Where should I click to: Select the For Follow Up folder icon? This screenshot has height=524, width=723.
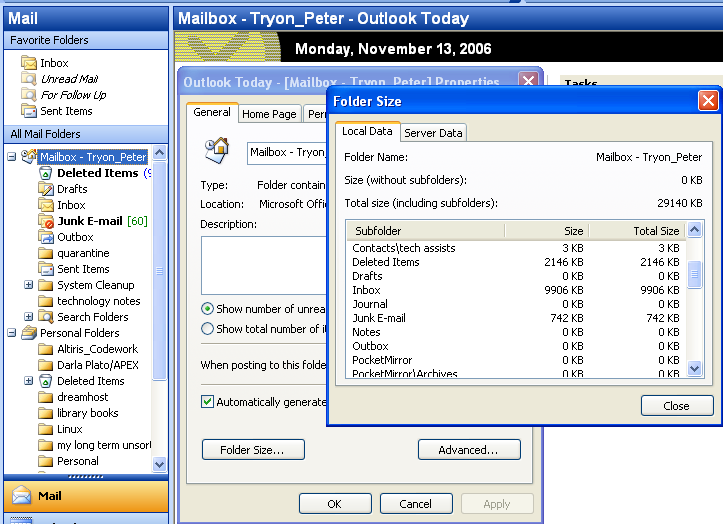(x=28, y=95)
